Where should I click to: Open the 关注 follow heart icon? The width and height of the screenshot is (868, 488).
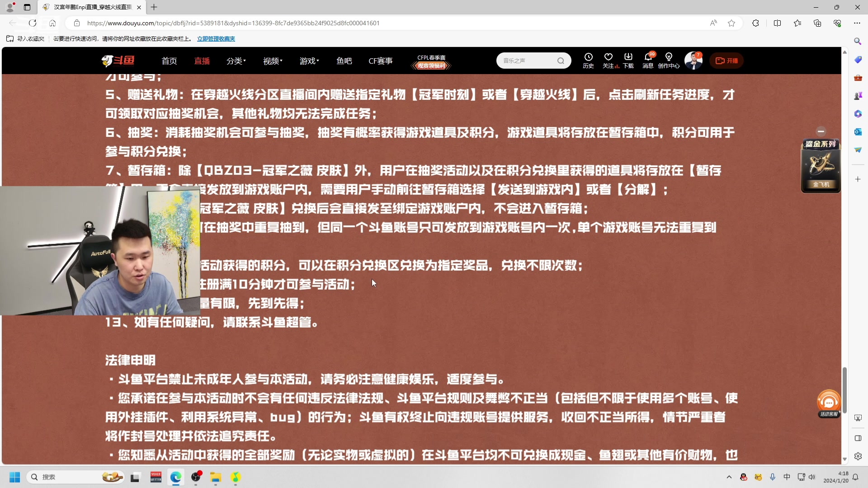(609, 60)
